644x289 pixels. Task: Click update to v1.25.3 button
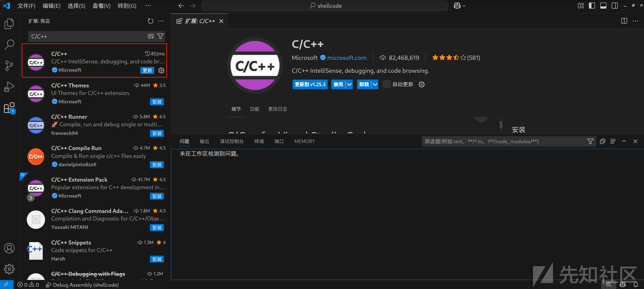click(310, 84)
